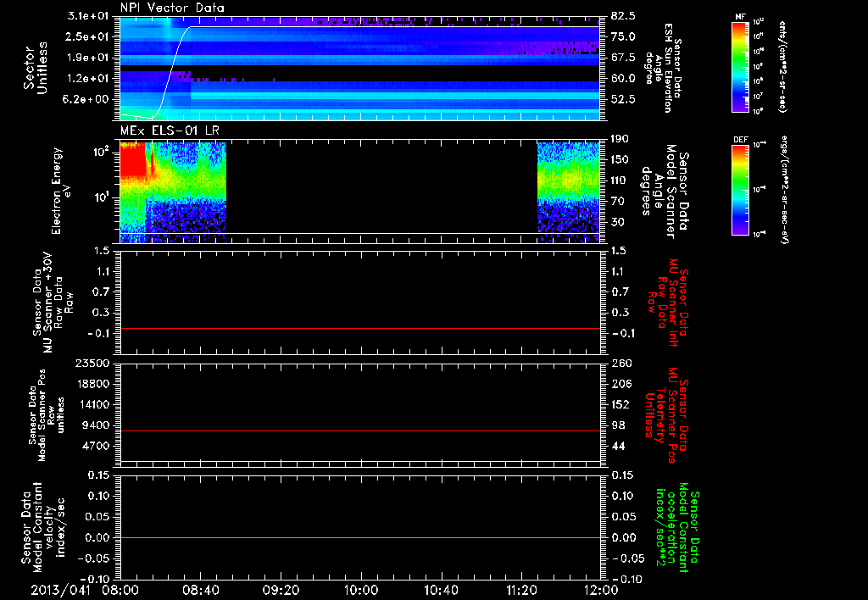The height and width of the screenshot is (600, 868).
Task: Click the 1.2e+01 sector tick label
Action: [87, 79]
